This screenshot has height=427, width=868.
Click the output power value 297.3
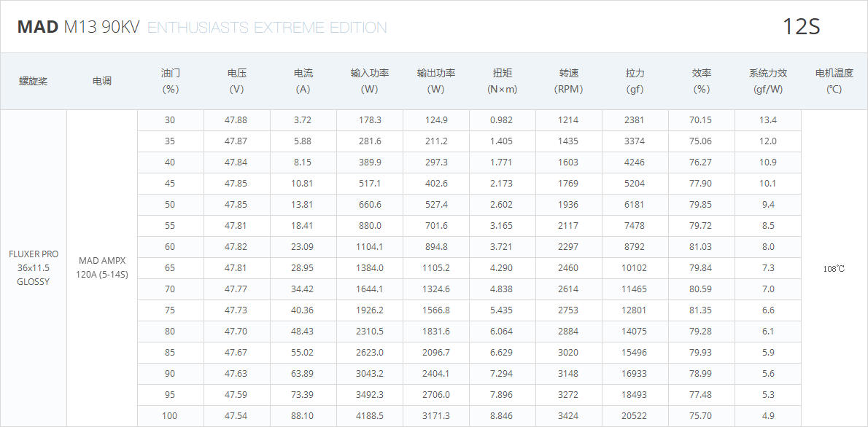(436, 162)
